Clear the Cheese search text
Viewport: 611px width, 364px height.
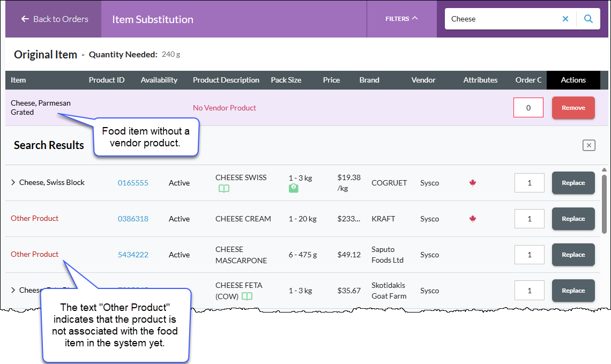[565, 19]
